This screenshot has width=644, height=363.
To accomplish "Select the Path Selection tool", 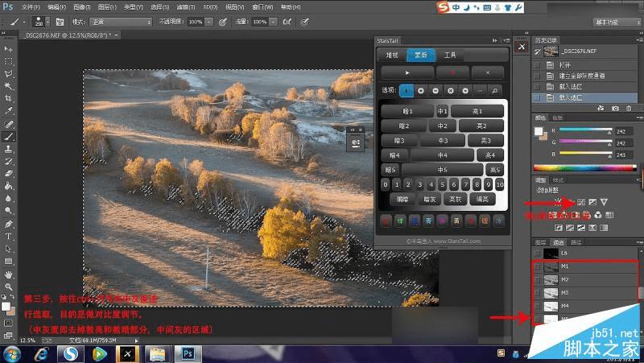I will [8, 249].
